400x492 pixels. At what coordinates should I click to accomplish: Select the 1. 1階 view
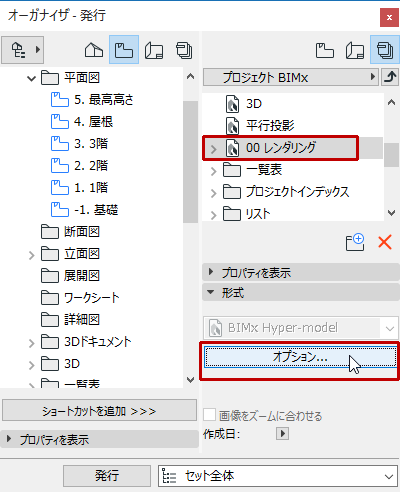pyautogui.click(x=79, y=188)
